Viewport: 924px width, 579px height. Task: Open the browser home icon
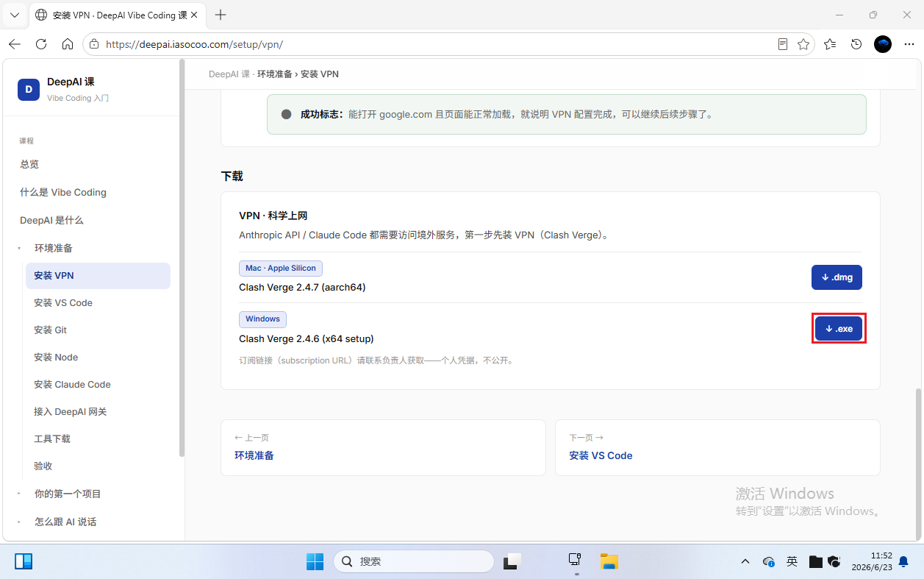(x=68, y=44)
